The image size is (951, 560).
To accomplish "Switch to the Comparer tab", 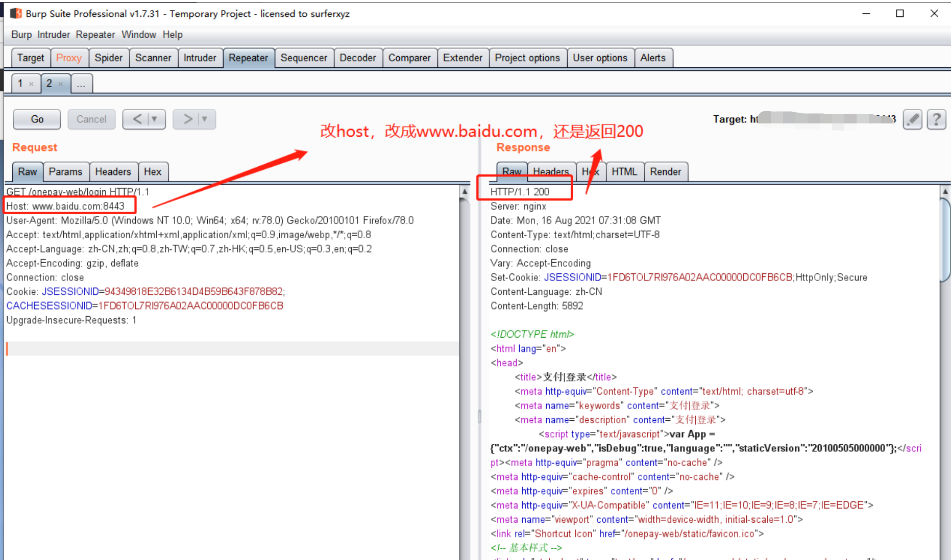I will 409,58.
